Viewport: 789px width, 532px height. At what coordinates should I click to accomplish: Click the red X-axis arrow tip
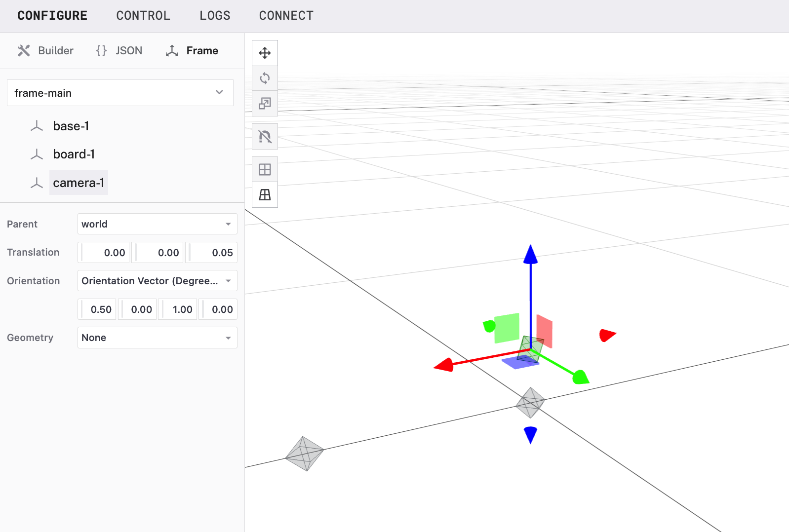click(443, 365)
